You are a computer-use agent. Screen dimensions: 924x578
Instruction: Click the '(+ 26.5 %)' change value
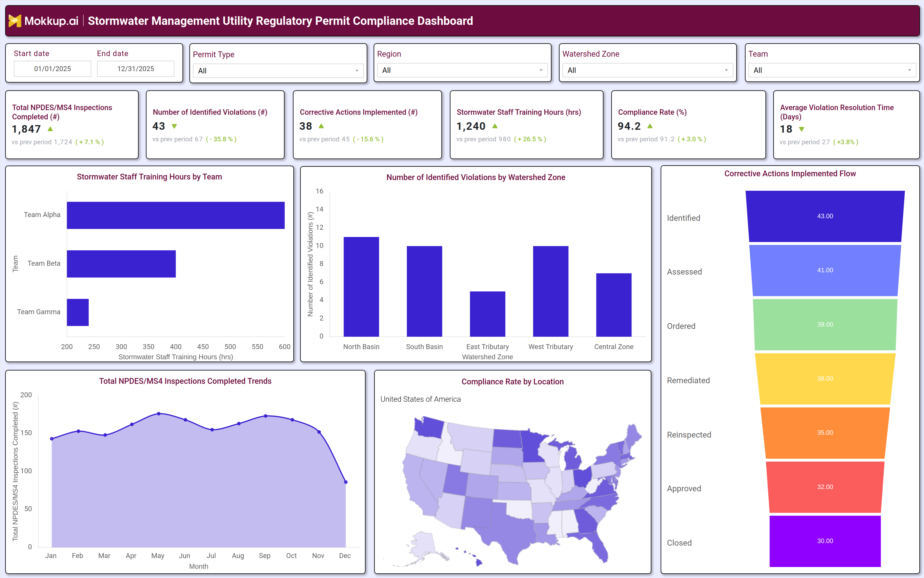(x=530, y=139)
